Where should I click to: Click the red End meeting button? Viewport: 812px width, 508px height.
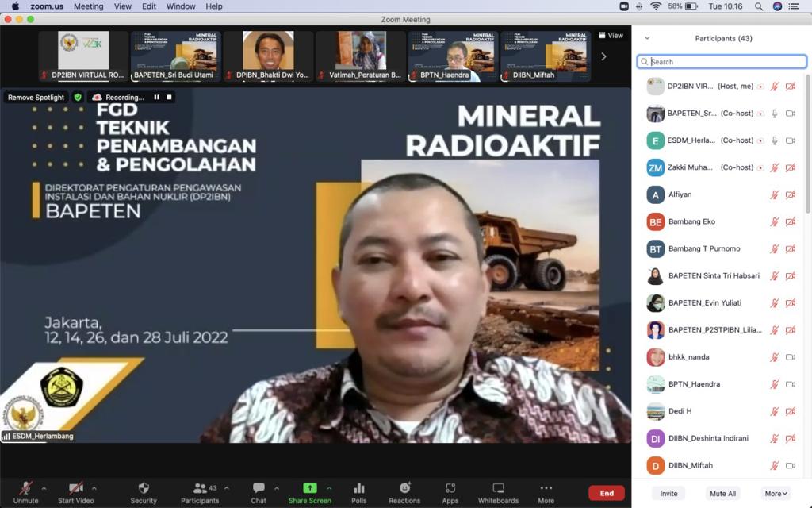tap(607, 493)
